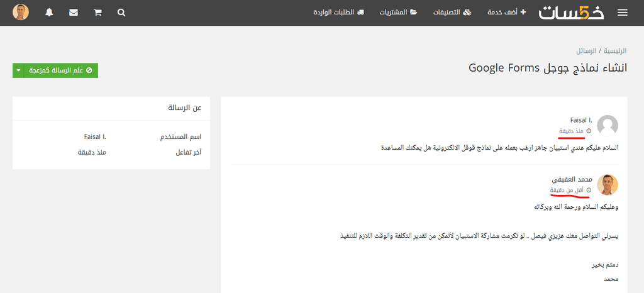Open the search magnifier icon

pos(121,13)
